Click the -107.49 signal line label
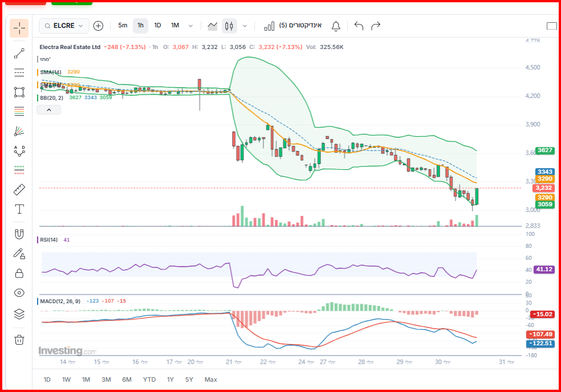This screenshot has width=561, height=392. tap(540, 334)
